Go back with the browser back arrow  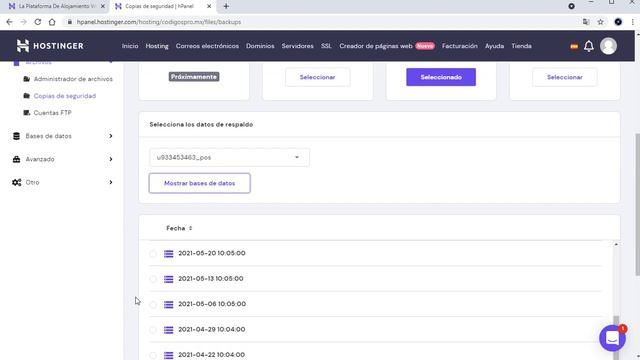9,22
